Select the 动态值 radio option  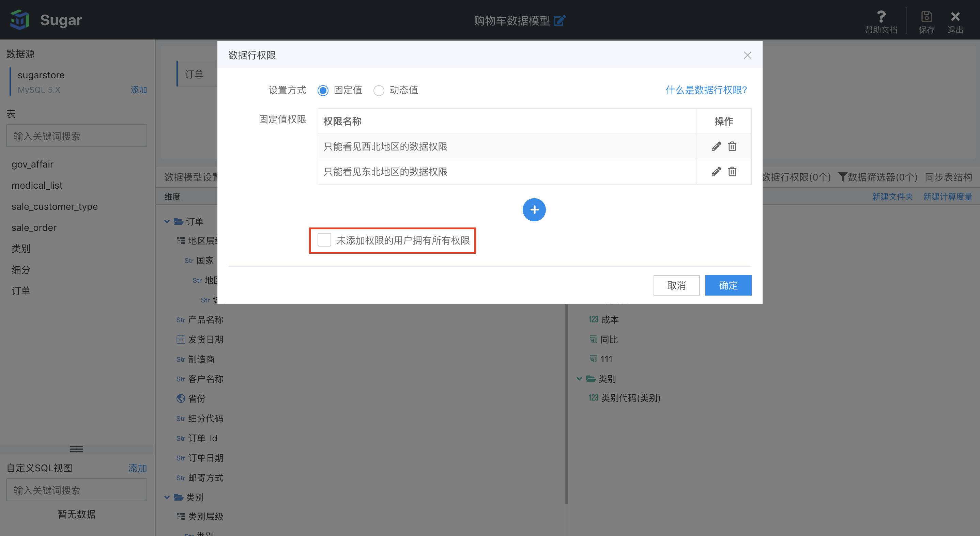[379, 91]
